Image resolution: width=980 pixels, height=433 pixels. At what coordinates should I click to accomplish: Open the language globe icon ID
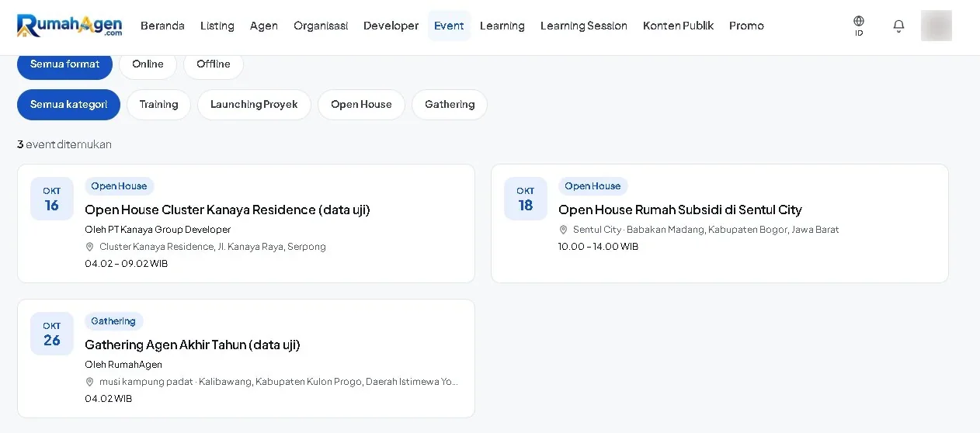coord(858,26)
